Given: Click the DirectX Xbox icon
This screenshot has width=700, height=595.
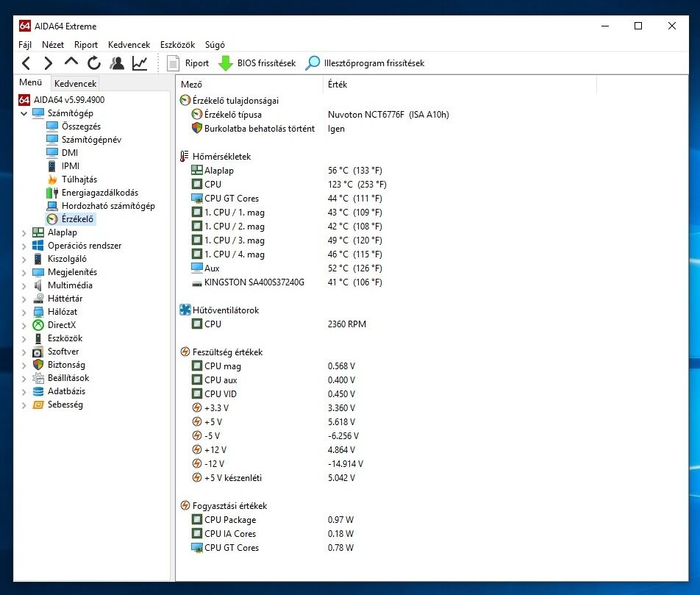Looking at the screenshot, I should [38, 325].
